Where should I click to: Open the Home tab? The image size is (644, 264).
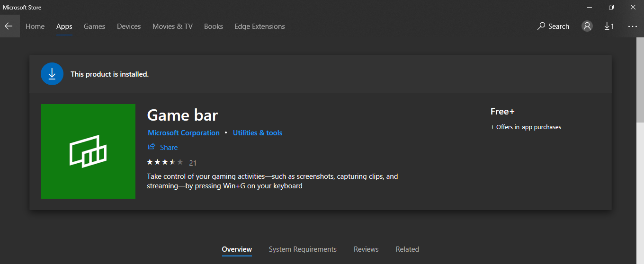click(35, 26)
